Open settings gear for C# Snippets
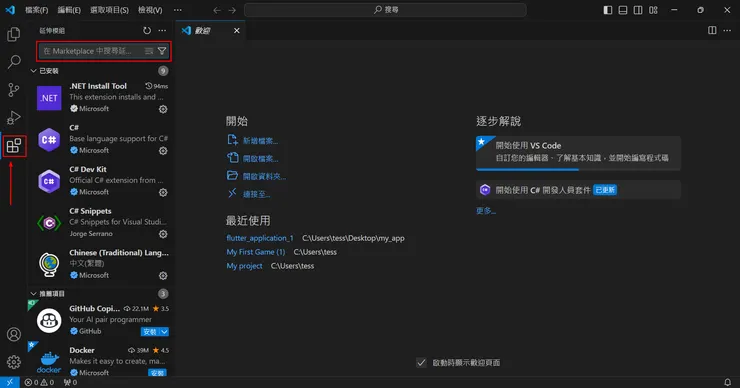 click(x=163, y=234)
